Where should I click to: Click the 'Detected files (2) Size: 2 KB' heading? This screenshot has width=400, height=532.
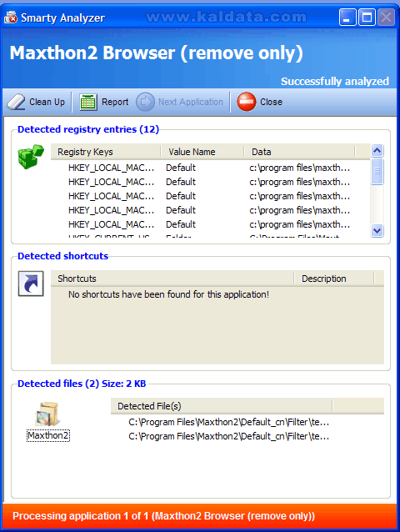point(82,384)
